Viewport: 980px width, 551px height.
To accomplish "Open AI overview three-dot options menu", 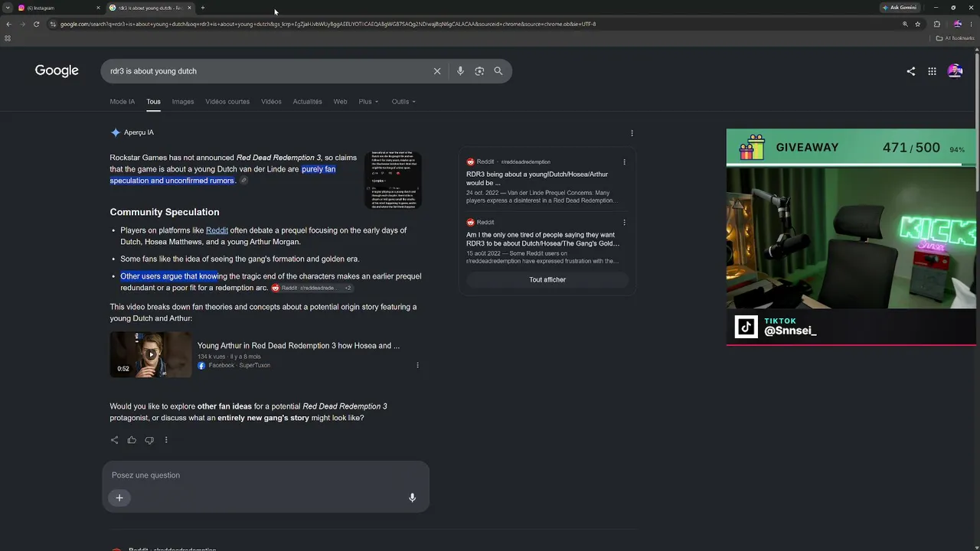I will pos(632,133).
